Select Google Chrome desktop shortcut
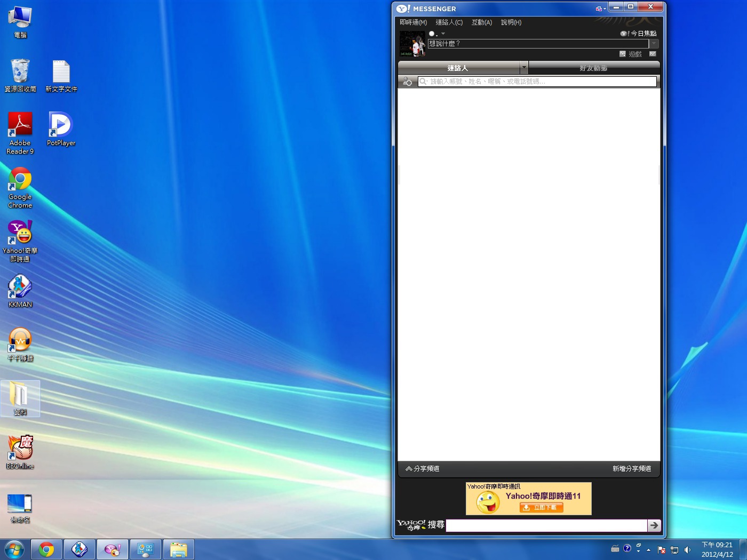 pyautogui.click(x=20, y=188)
